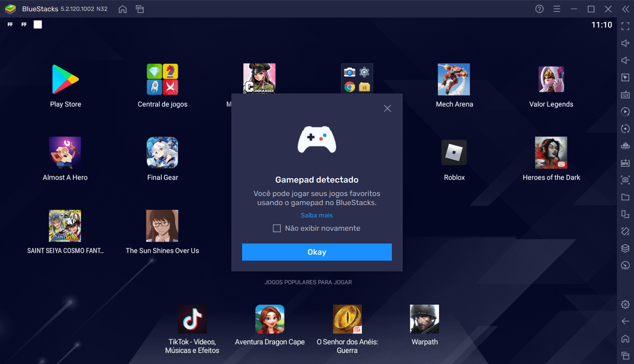This screenshot has height=364, width=634.
Task: Toggle the mouse cursor lock icon
Action: (x=625, y=77)
